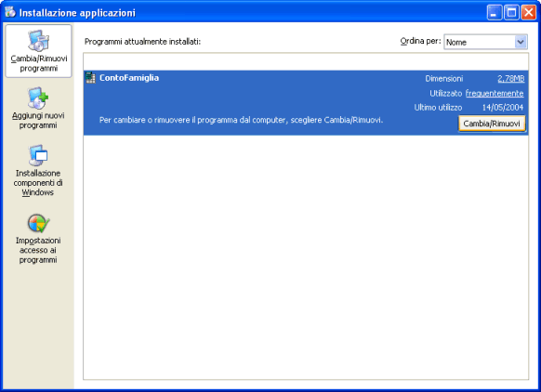This screenshot has height=392, width=541.
Task: Maximize the Installazione applicazioni window
Action: pyautogui.click(x=511, y=13)
